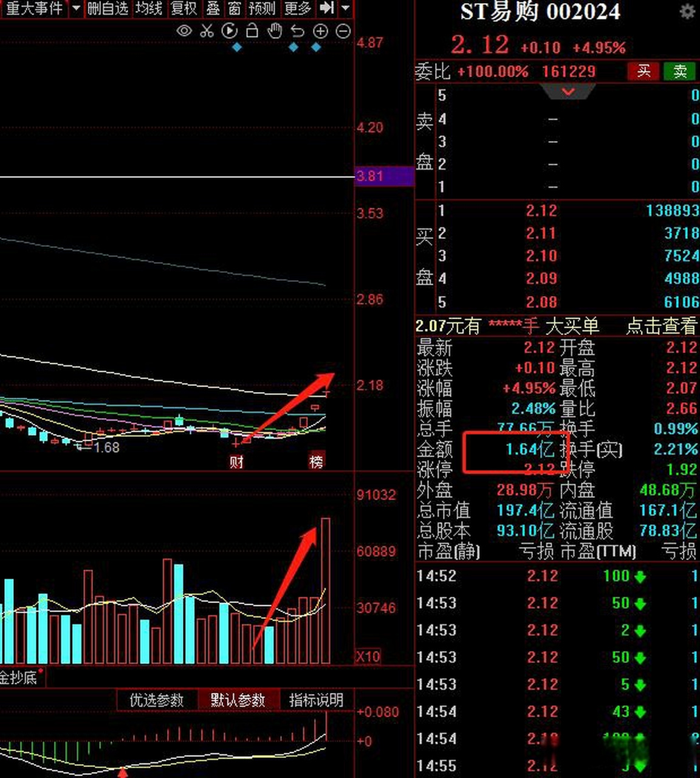Expand the order book red chevron
The height and width of the screenshot is (778, 700).
tap(568, 92)
